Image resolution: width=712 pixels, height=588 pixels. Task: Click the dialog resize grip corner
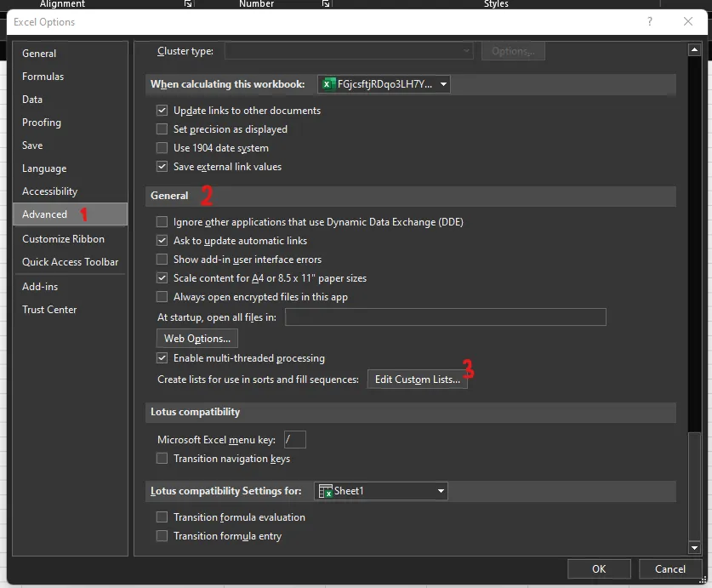(x=703, y=579)
